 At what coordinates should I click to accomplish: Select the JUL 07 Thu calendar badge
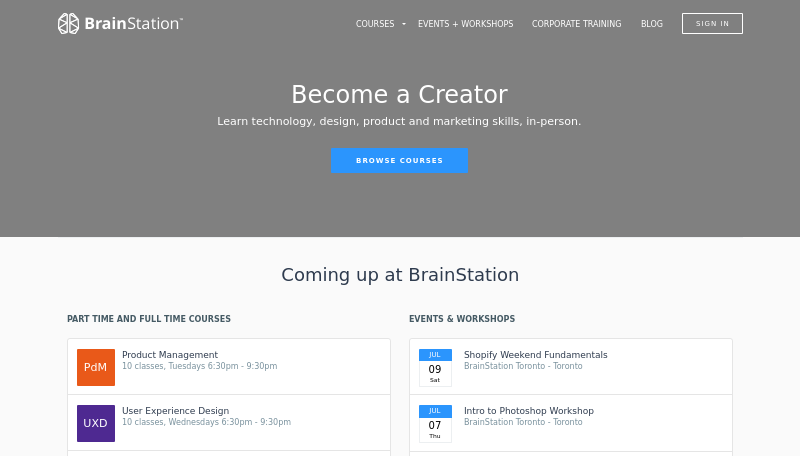tap(435, 423)
